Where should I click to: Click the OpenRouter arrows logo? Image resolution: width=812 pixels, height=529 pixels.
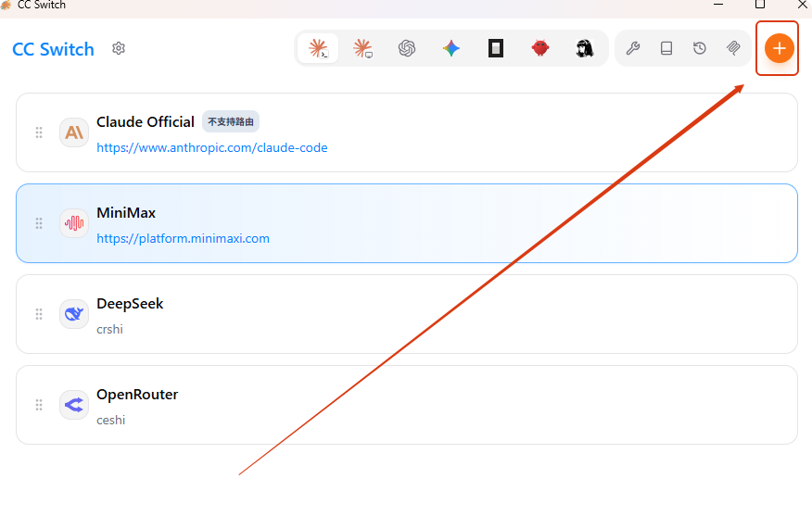click(74, 405)
